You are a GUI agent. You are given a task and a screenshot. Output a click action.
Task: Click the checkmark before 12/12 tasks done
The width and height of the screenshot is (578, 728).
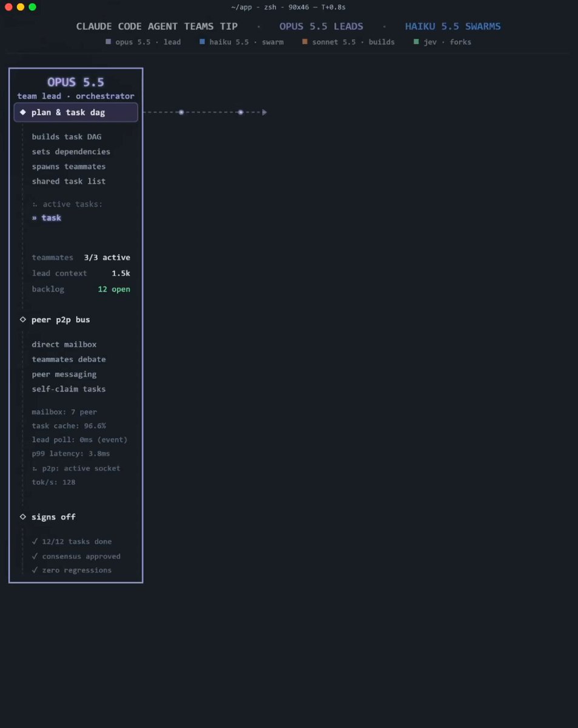point(35,542)
